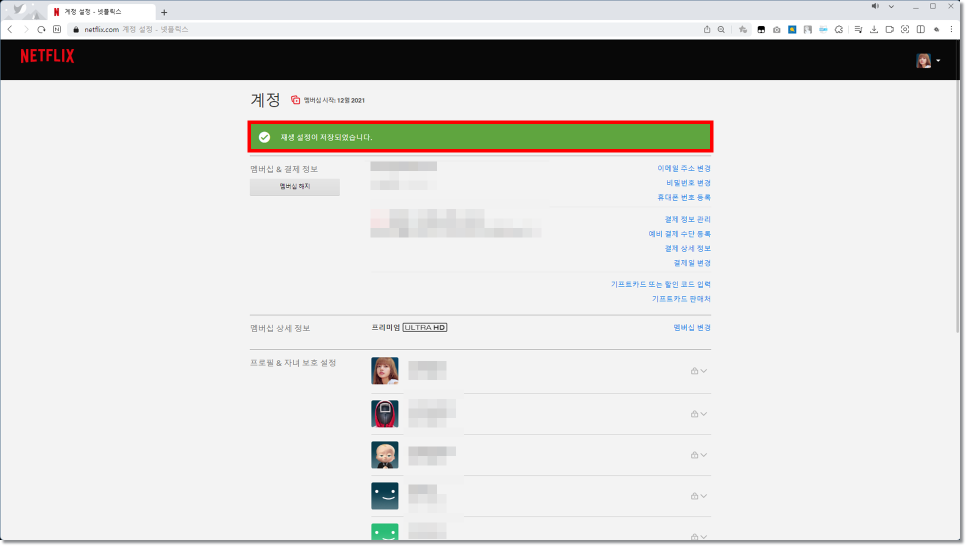Expand the Squid Game guard profile row
Viewport: 966px width, 546px height.
click(x=704, y=414)
